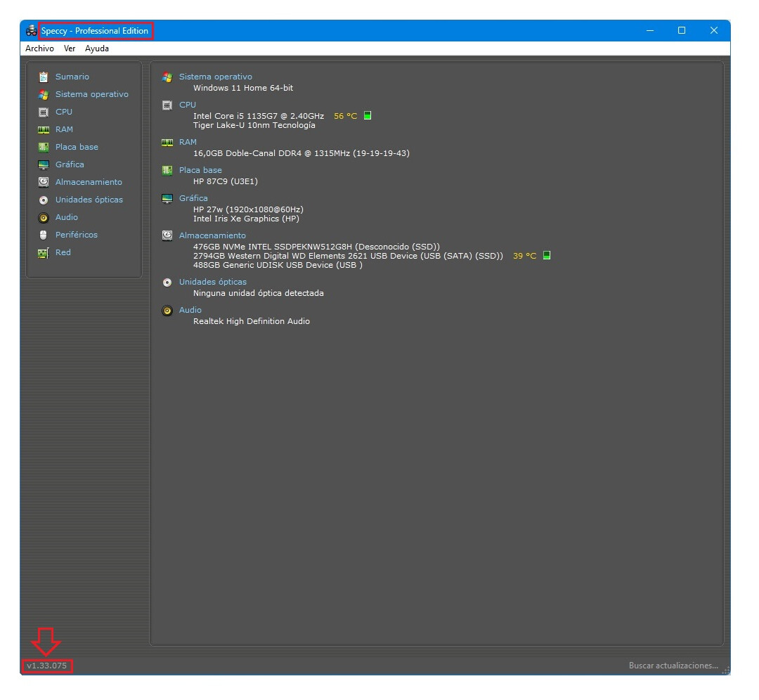Viewport: 759px width, 700px height.
Task: Click the green CPU temperature indicator
Action: tap(368, 116)
